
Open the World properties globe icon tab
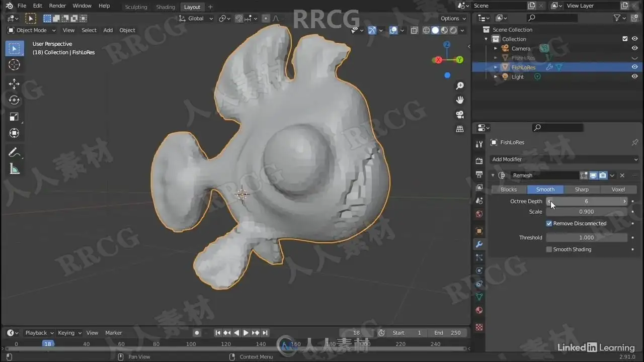(x=479, y=214)
